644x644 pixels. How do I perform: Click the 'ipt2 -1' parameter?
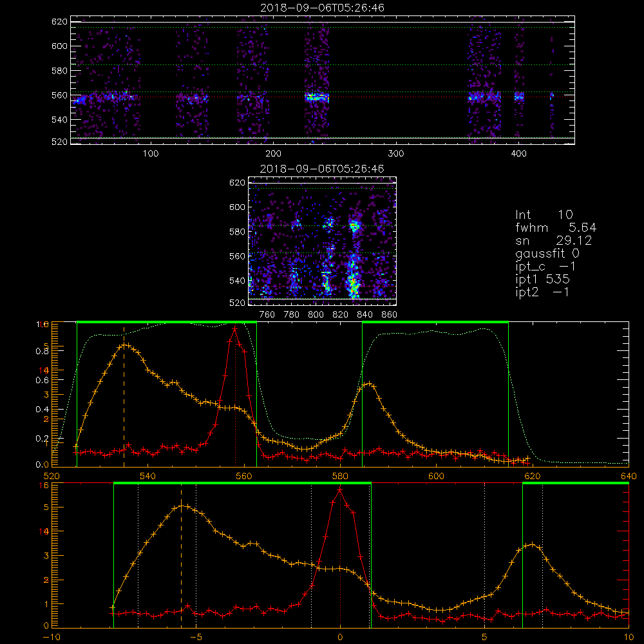point(542,292)
